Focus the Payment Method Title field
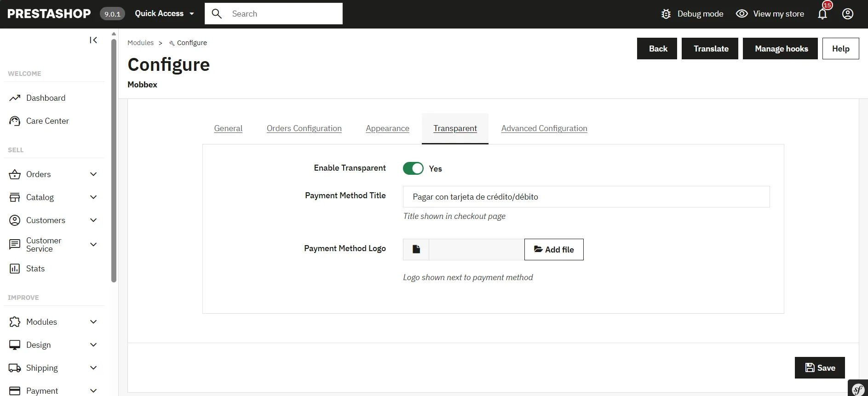This screenshot has width=868, height=396. coord(586,197)
